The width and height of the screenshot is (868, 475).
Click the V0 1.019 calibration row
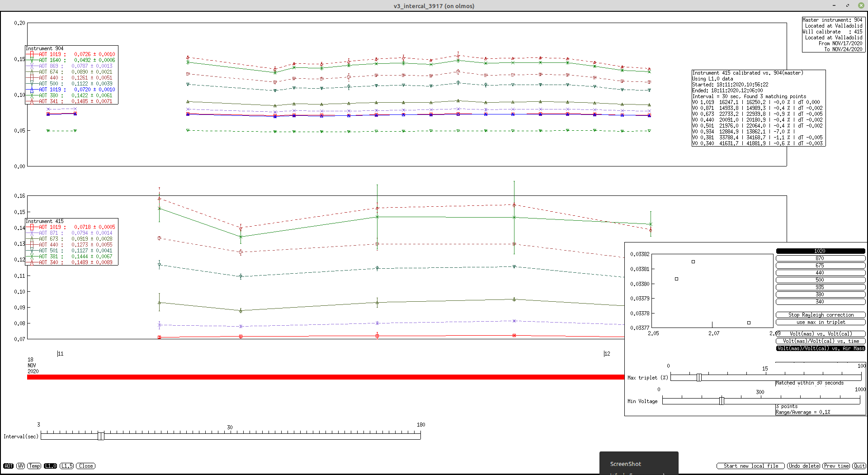756,102
